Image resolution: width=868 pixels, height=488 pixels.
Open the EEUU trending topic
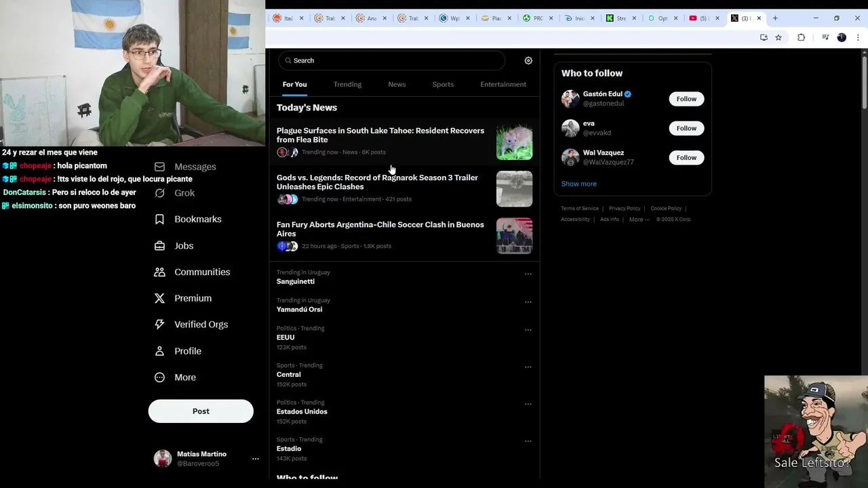(x=285, y=337)
